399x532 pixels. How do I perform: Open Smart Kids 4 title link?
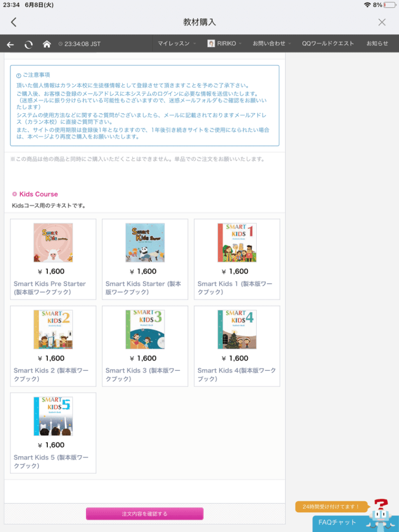point(237,375)
